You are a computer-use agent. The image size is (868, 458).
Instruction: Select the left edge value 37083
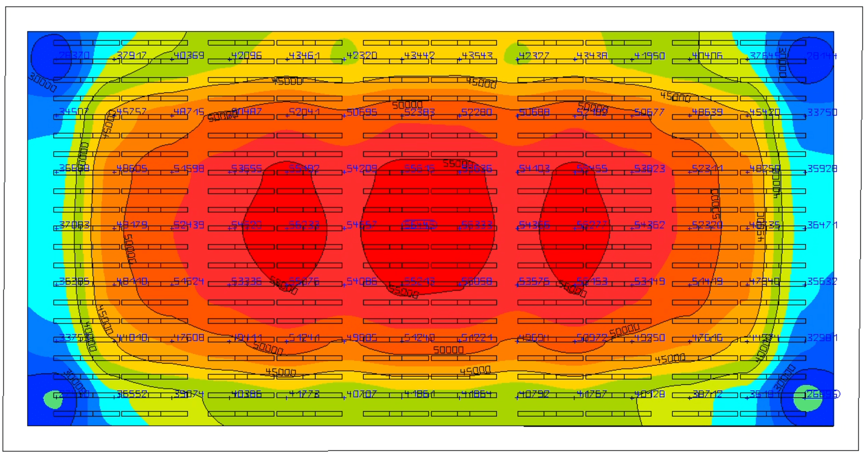click(x=74, y=225)
